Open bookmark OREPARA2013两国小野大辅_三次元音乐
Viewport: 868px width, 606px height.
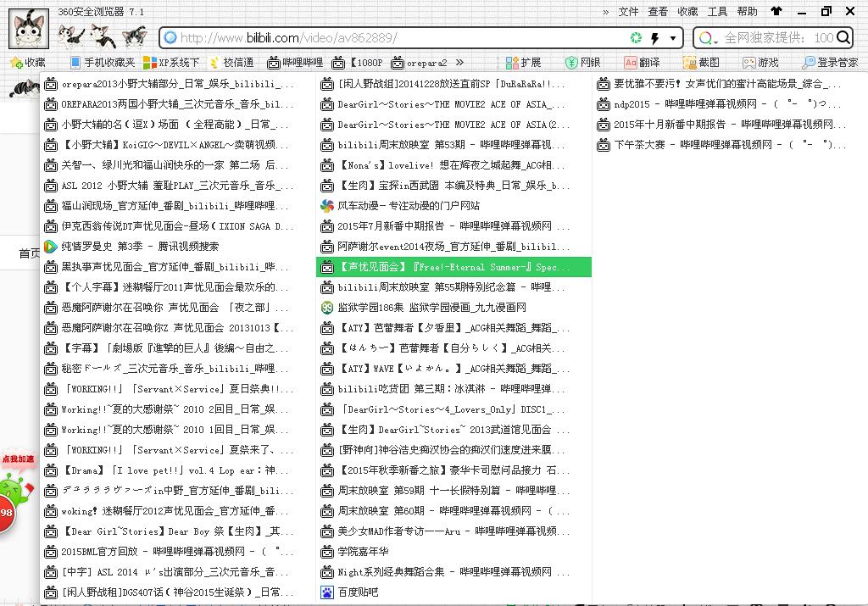pos(178,104)
